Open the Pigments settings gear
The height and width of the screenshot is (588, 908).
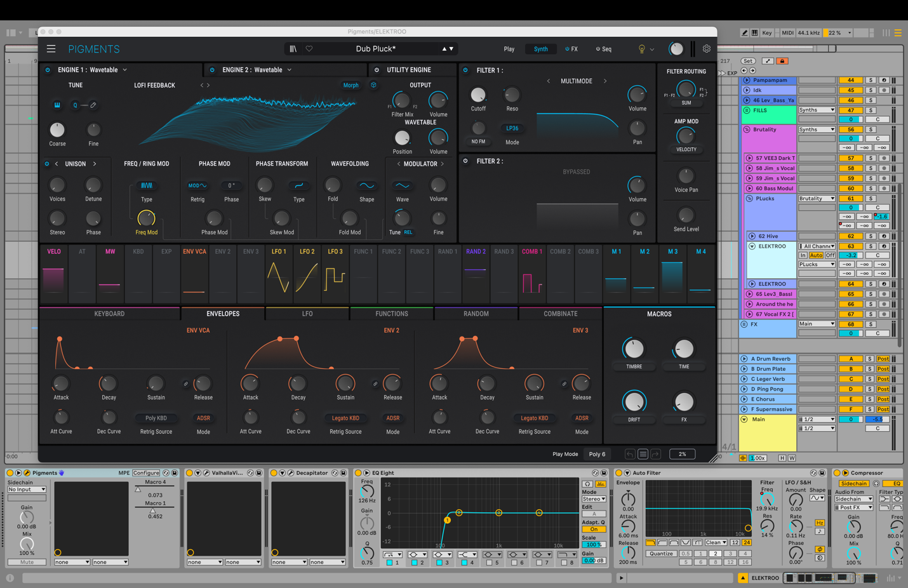pyautogui.click(x=706, y=49)
